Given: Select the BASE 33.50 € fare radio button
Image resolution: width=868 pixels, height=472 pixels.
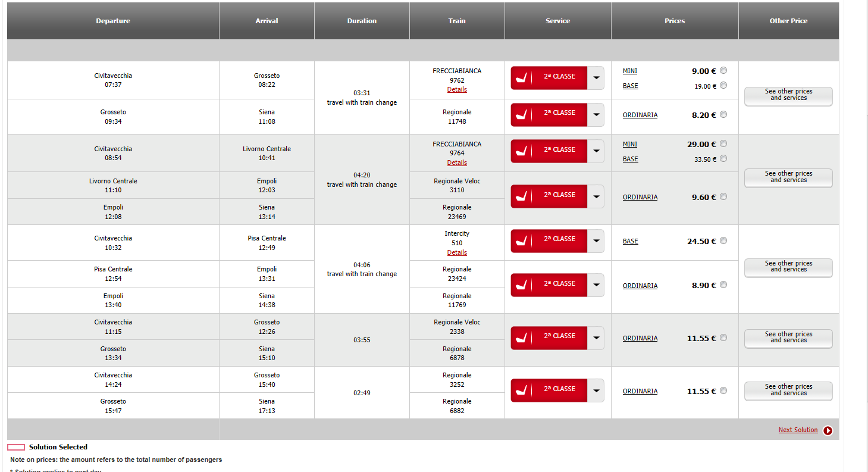Looking at the screenshot, I should point(723,158).
